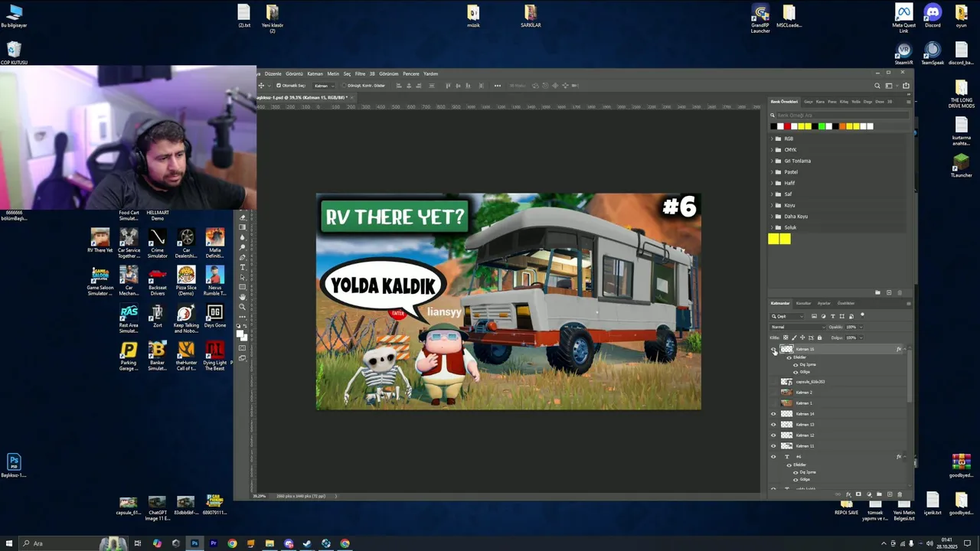Image resolution: width=980 pixels, height=551 pixels.
Task: Open the Pencere menu
Action: point(411,74)
